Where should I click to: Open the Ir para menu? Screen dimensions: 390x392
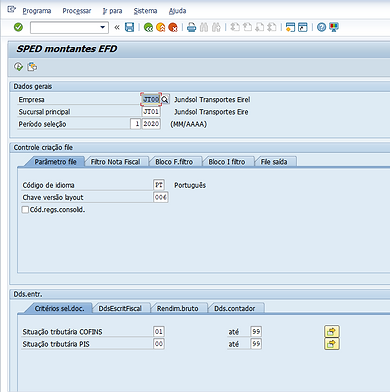(112, 11)
